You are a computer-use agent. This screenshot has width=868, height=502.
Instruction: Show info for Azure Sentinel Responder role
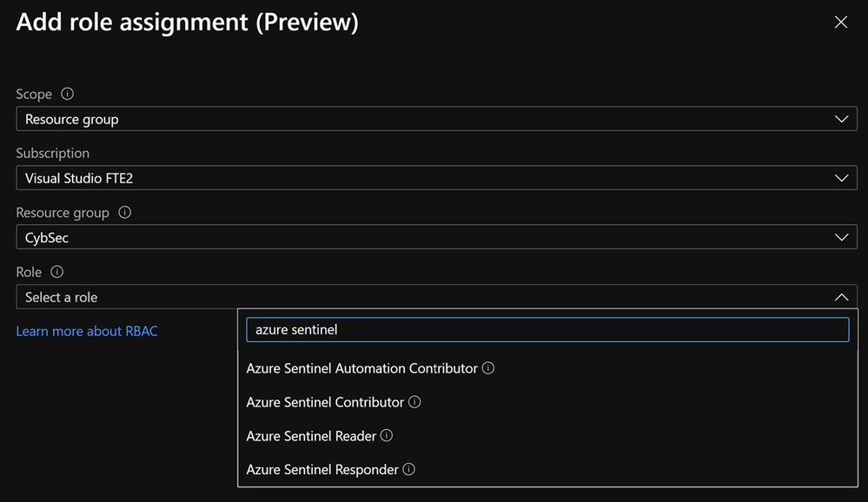pos(408,470)
